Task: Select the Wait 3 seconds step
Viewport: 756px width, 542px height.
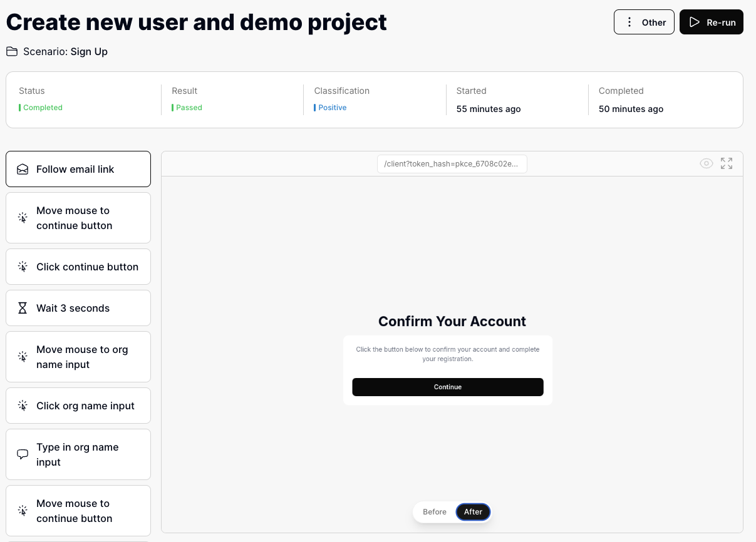Action: 78,308
